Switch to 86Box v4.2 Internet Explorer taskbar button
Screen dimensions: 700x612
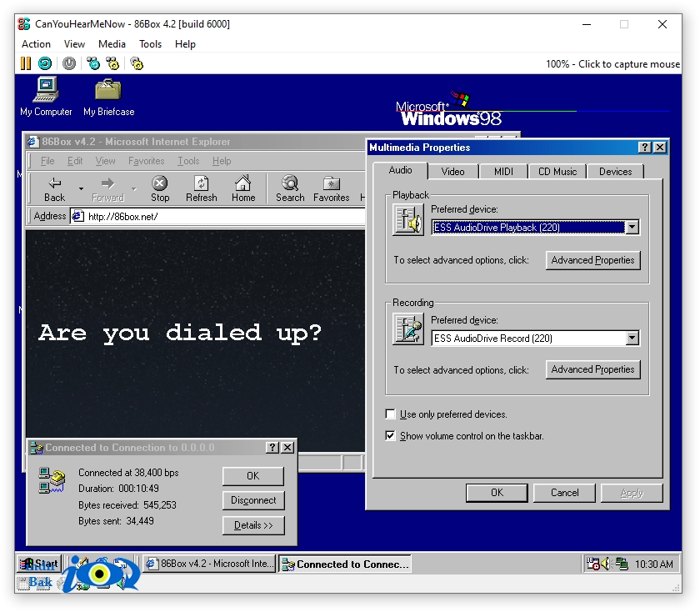pos(209,564)
